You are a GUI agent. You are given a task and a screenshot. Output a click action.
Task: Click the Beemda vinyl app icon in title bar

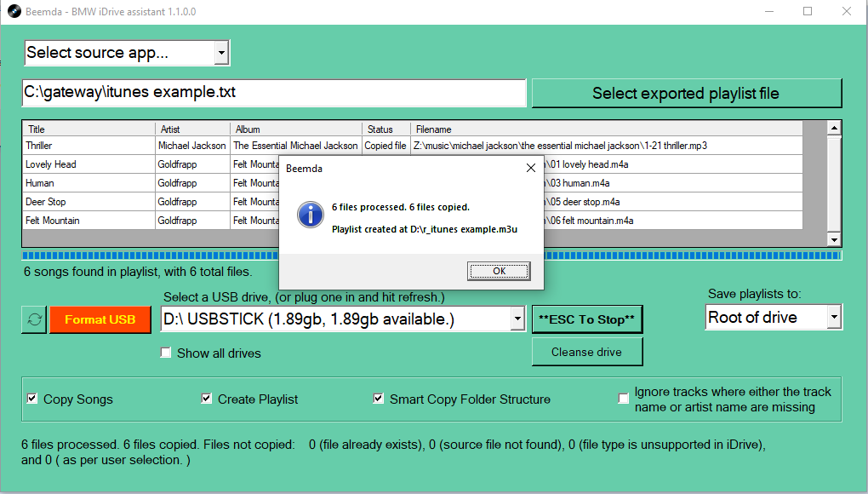tap(14, 11)
